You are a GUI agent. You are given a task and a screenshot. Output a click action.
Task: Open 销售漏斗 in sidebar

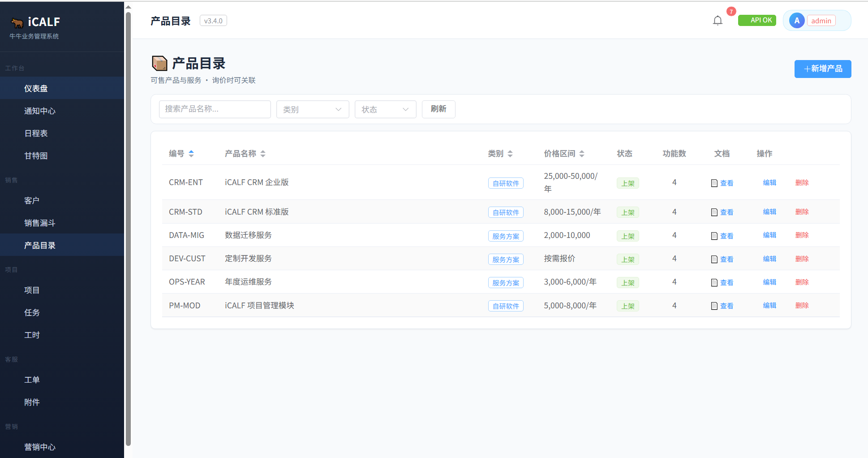pyautogui.click(x=62, y=223)
